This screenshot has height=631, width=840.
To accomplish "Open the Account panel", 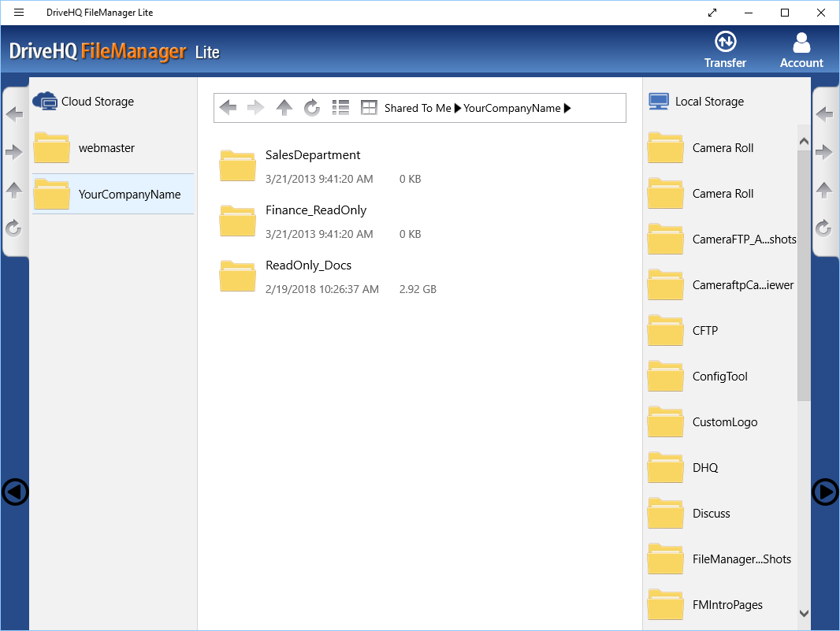I will pos(801,49).
